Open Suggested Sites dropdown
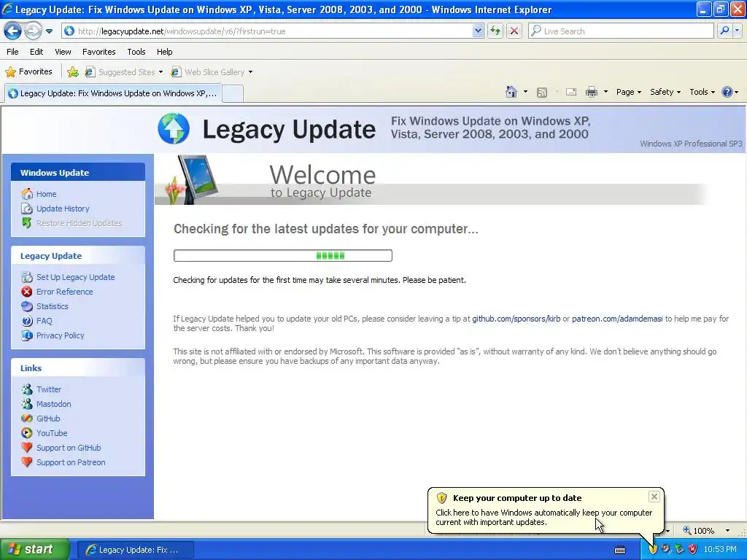 coord(124,72)
